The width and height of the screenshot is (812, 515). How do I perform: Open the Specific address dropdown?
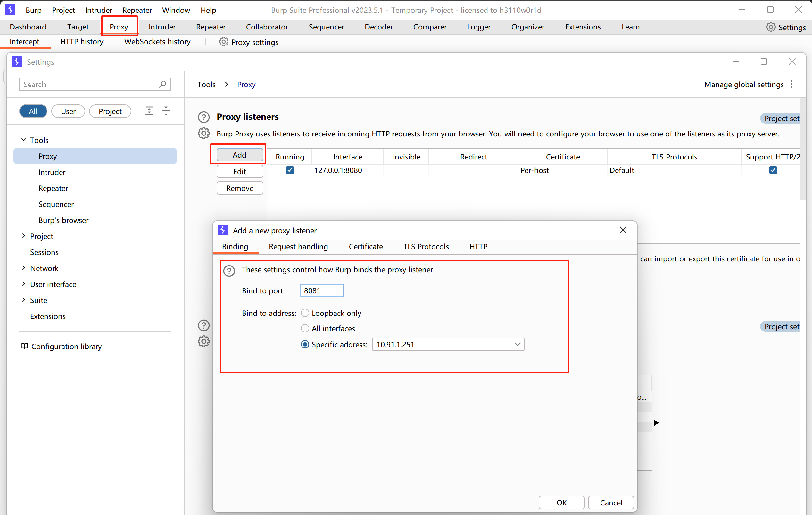pyautogui.click(x=517, y=345)
